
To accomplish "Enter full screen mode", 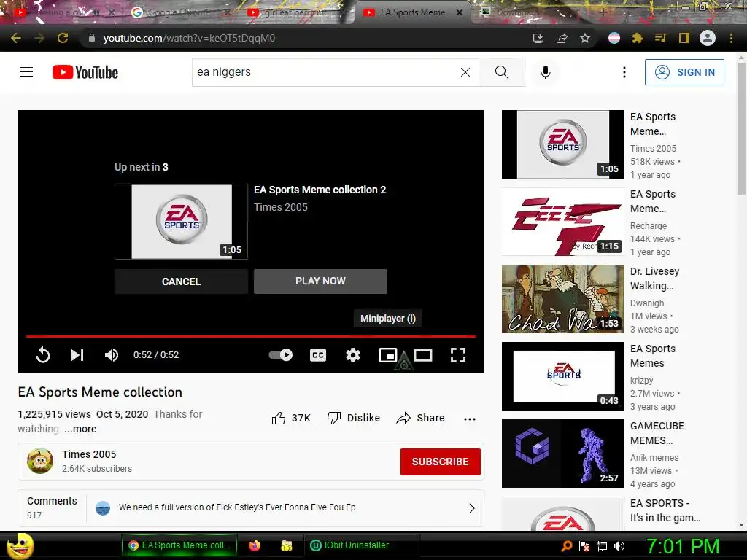I will click(458, 355).
